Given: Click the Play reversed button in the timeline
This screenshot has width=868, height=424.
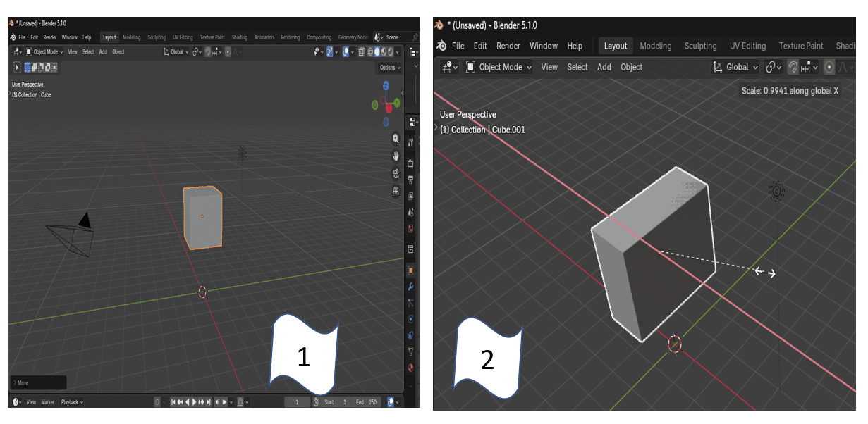Looking at the screenshot, I should (188, 402).
